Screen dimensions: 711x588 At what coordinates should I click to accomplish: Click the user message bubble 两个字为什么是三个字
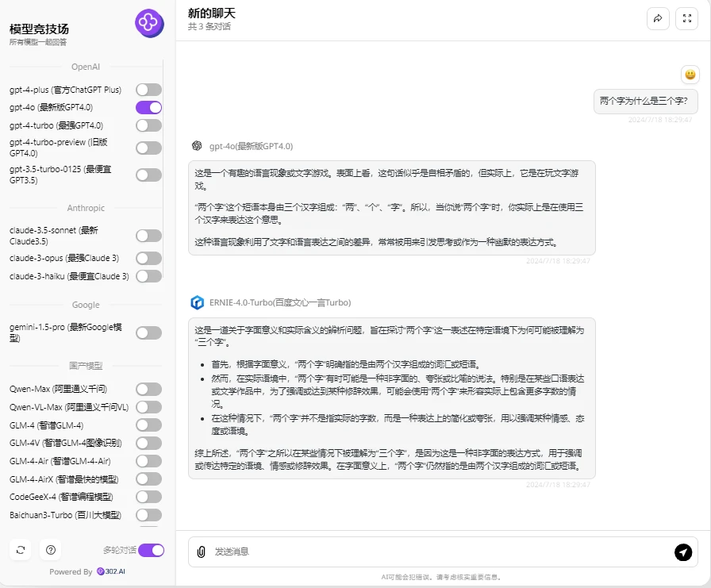point(645,101)
